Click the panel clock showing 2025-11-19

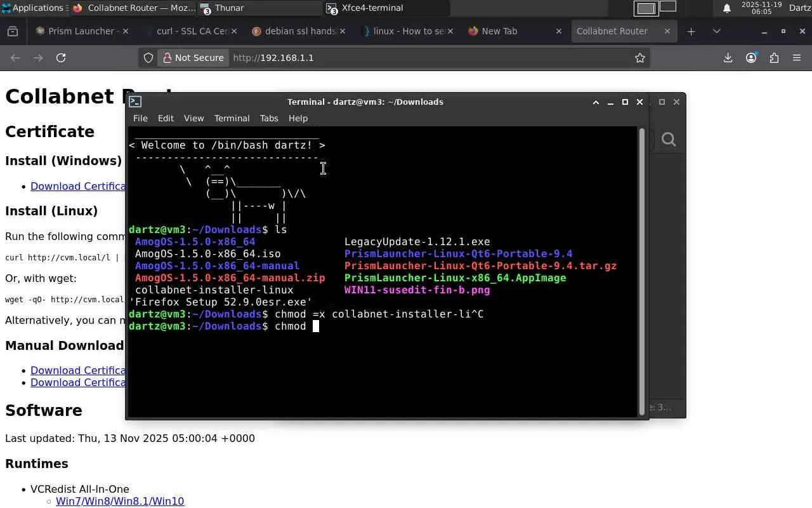[761, 8]
